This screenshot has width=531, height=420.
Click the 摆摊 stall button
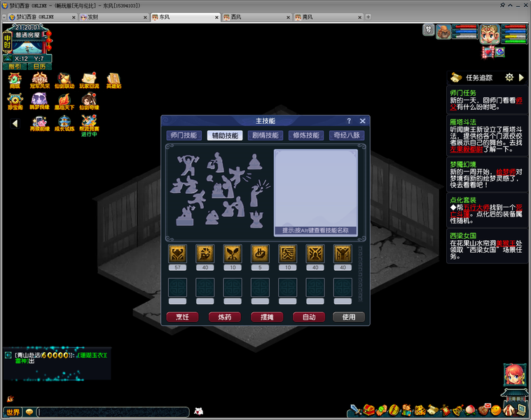tap(267, 317)
